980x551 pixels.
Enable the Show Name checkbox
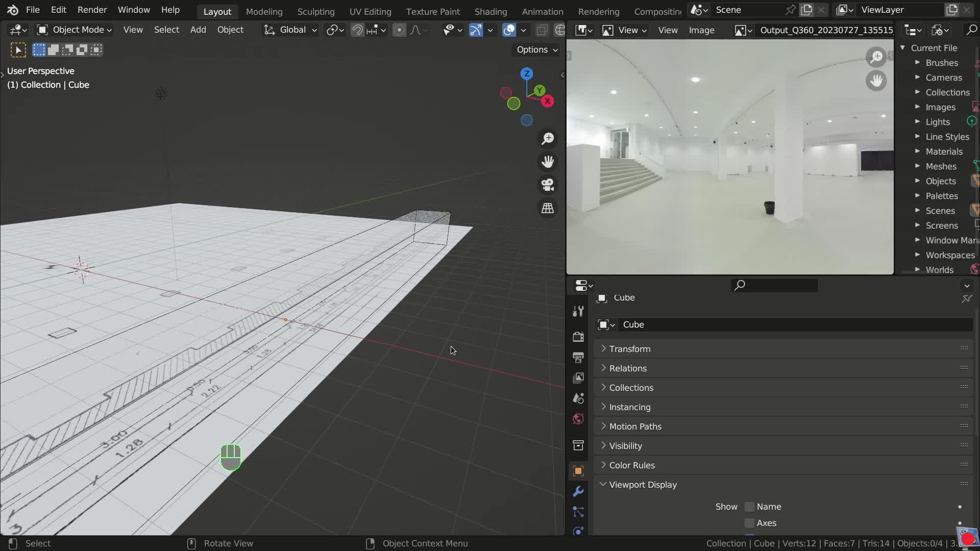coord(749,507)
